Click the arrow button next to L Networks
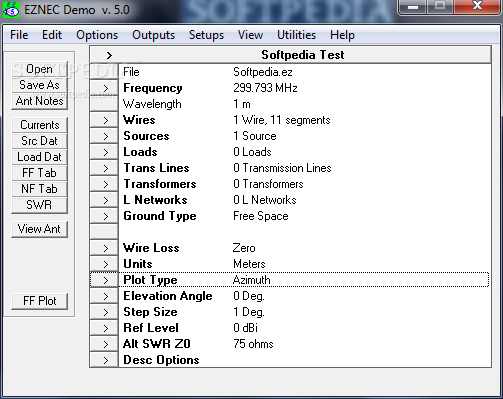Viewport: 503px width, 399px height. [104, 200]
